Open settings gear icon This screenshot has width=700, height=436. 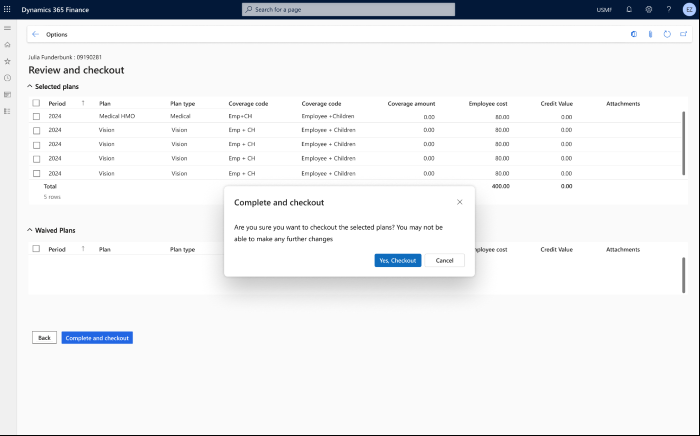649,9
